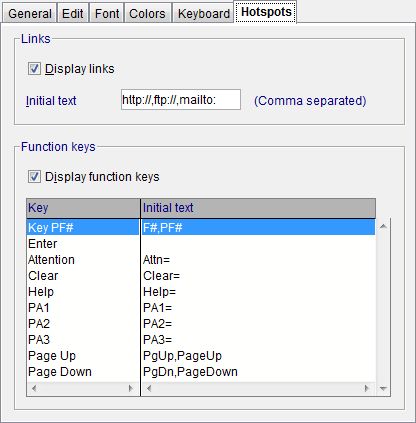Screen dimensions: 416x423
Task: Go to the Colors tab
Action: click(x=147, y=13)
